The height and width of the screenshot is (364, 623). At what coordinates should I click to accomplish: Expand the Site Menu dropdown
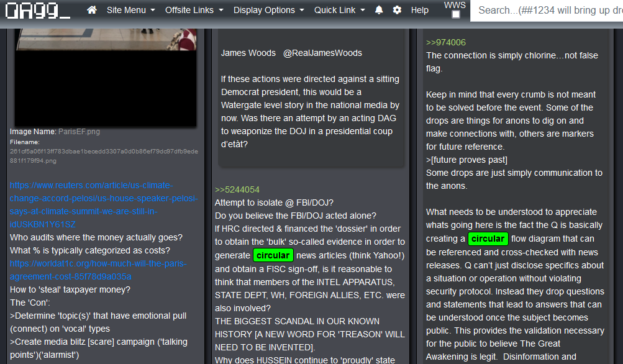coord(130,10)
